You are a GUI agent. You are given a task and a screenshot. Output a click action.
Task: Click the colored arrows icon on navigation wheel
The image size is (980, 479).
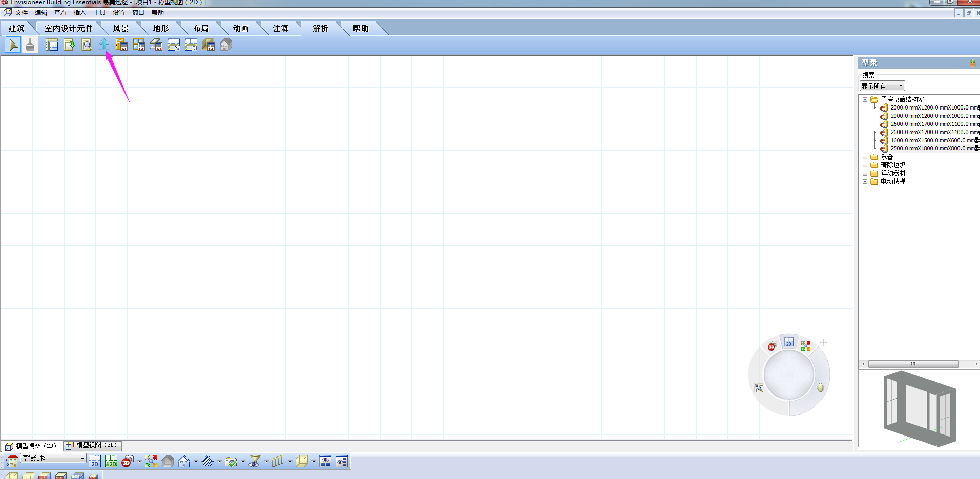click(806, 346)
